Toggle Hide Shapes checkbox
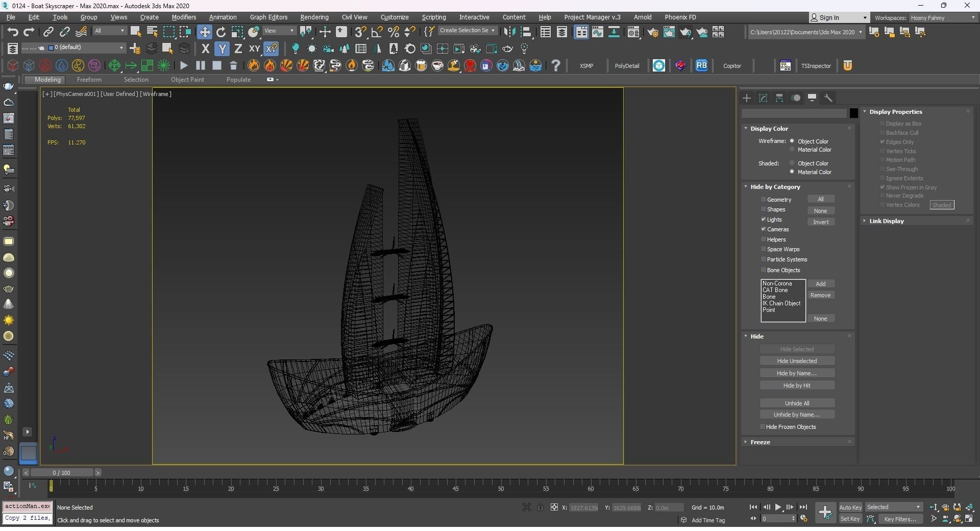 click(764, 209)
